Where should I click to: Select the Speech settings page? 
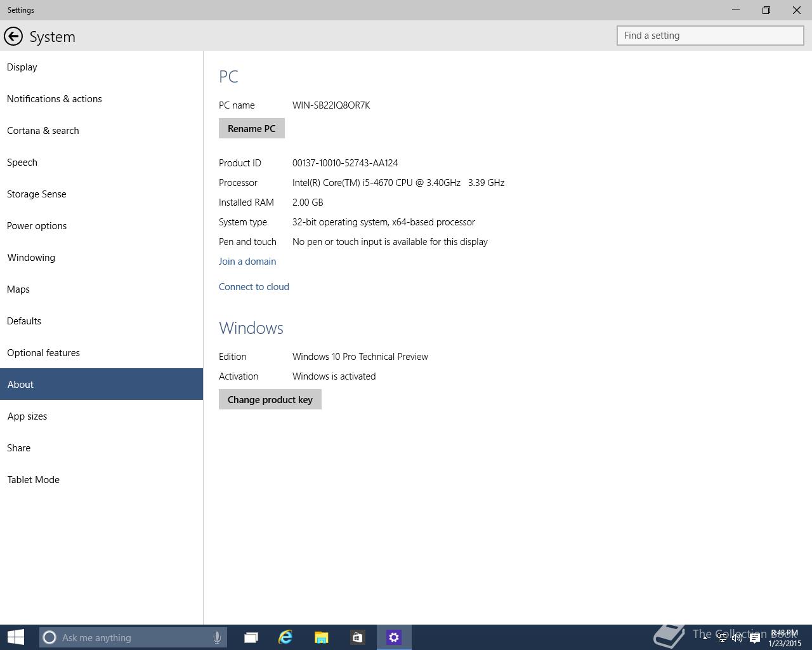coord(101,162)
